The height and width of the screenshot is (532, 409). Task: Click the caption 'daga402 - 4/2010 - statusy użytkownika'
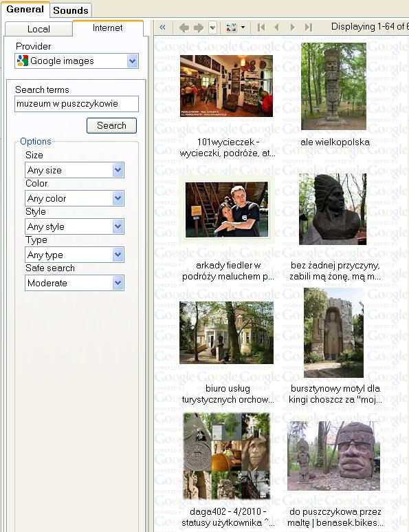[x=228, y=517]
